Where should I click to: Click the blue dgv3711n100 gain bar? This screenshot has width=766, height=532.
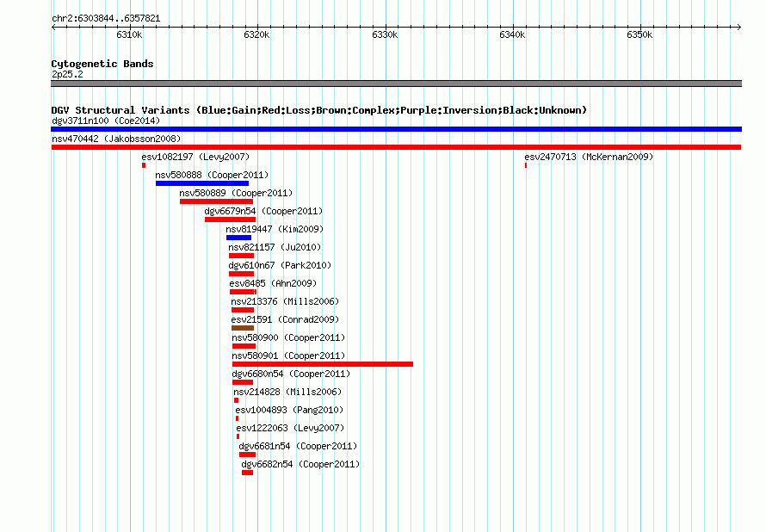pos(396,129)
